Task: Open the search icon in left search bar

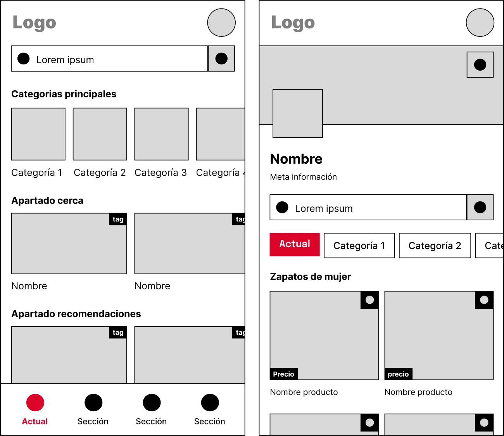Action: tap(221, 58)
